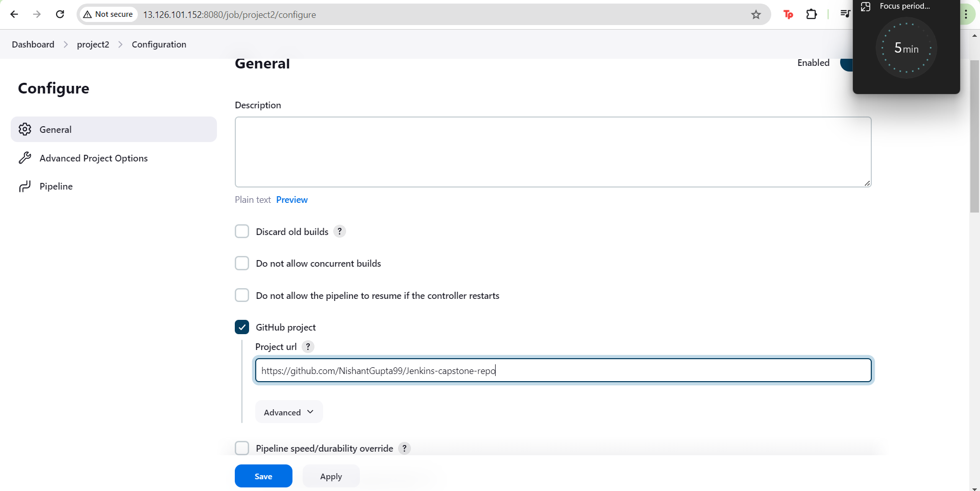Image resolution: width=980 pixels, height=491 pixels.
Task: Enable Discard old builds checkbox
Action: click(242, 231)
